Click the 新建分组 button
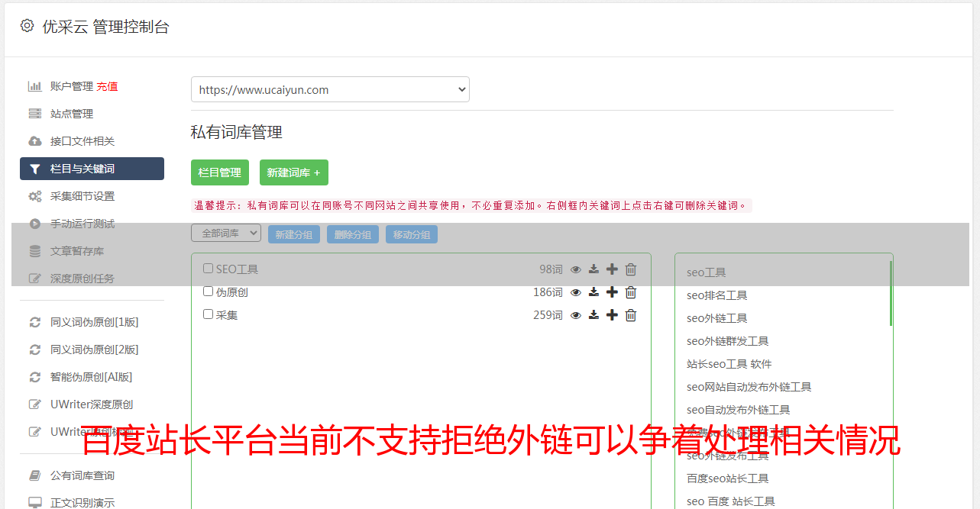This screenshot has height=509, width=980. (x=294, y=234)
